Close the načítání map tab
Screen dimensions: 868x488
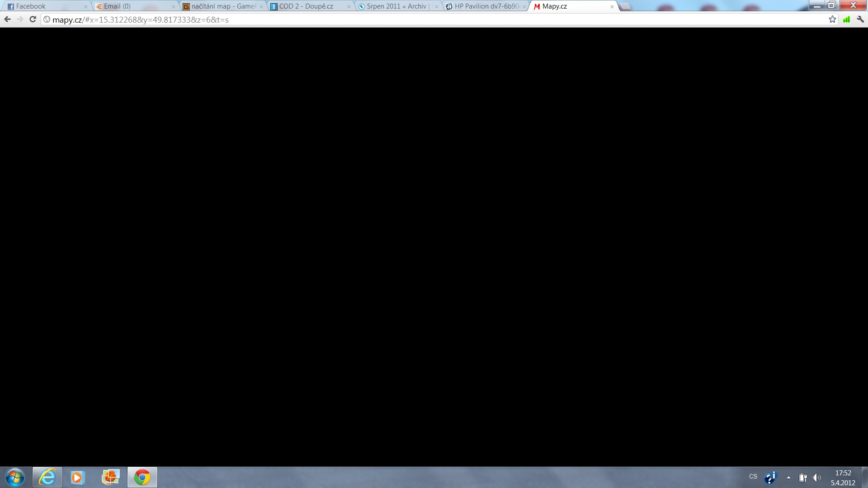point(261,7)
